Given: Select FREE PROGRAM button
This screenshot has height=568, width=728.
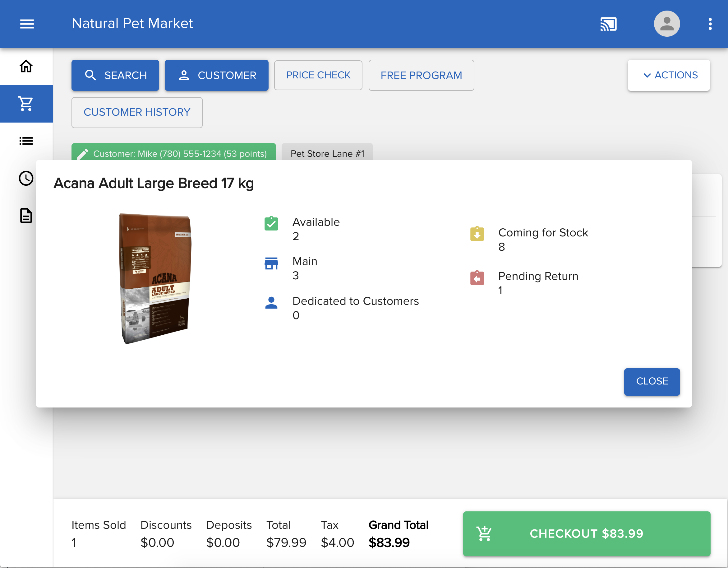Looking at the screenshot, I should (x=421, y=75).
